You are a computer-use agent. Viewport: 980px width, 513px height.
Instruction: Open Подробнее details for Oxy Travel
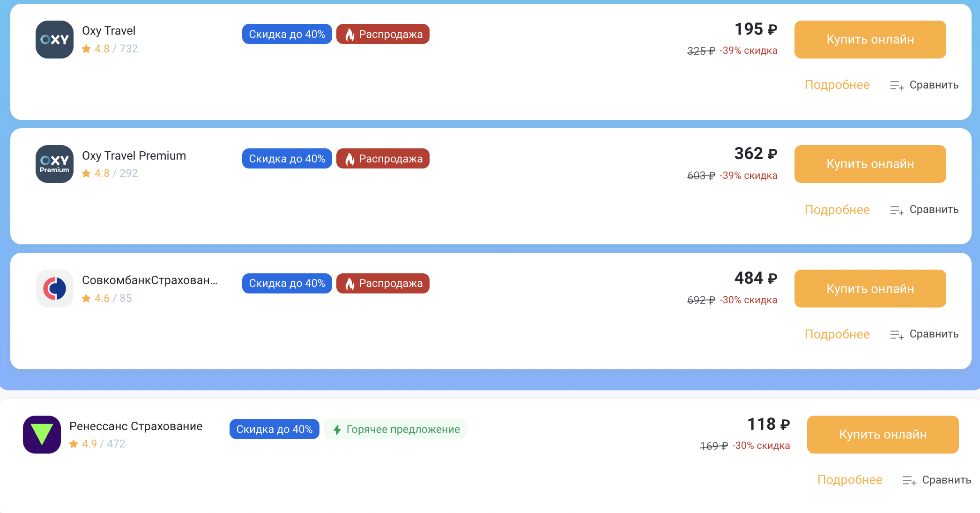point(837,85)
